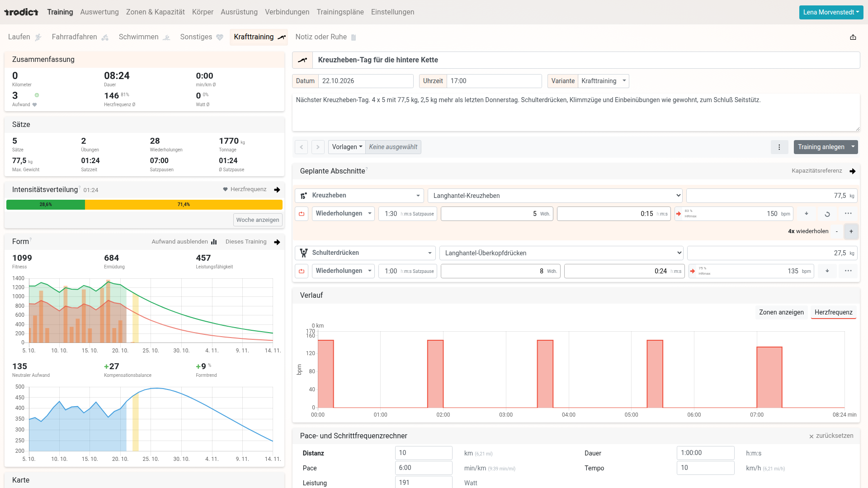The width and height of the screenshot is (868, 488).
Task: Open the Langhantel-Überkopfdrücken exercise select
Action: point(561,253)
